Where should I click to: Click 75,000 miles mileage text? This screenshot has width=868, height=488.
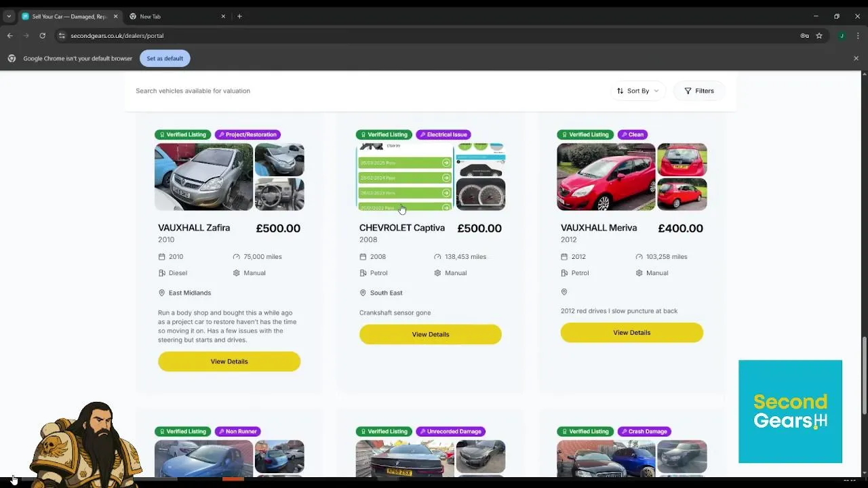262,257
